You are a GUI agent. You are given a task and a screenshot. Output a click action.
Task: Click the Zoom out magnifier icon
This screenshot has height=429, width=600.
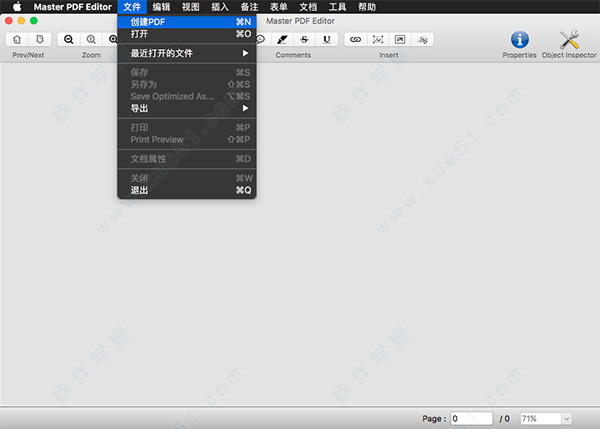tap(68, 39)
